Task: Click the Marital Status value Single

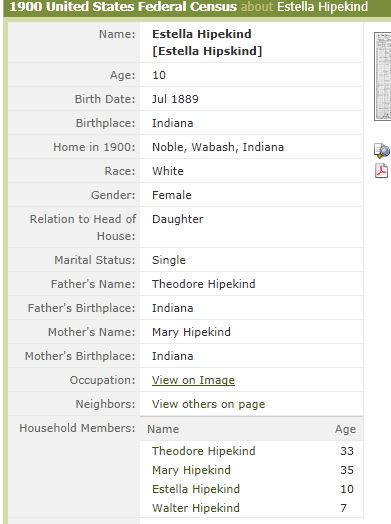Action: click(169, 260)
